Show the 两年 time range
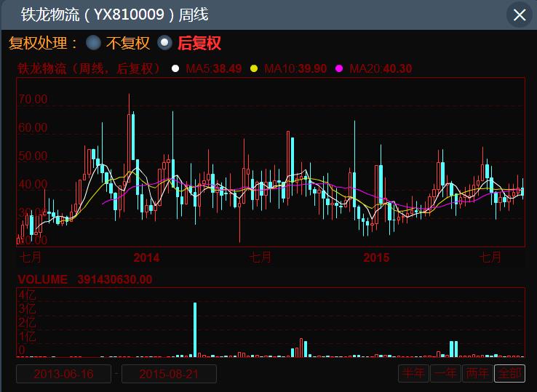 477,373
